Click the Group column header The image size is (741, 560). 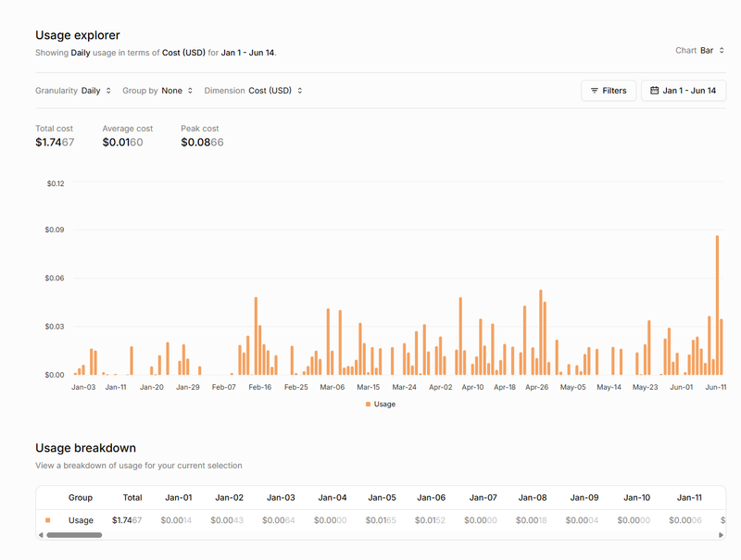click(x=81, y=497)
